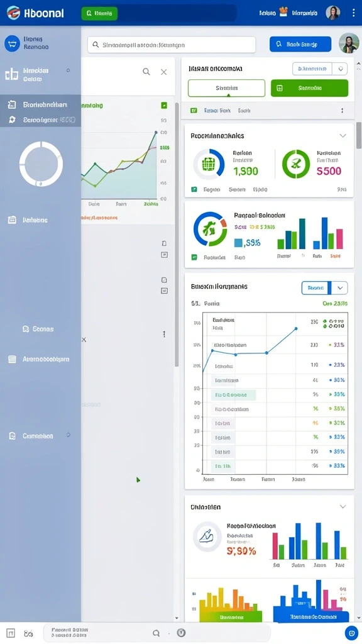
Task: Toggle the green checkbox above the line chart
Action: (x=164, y=106)
